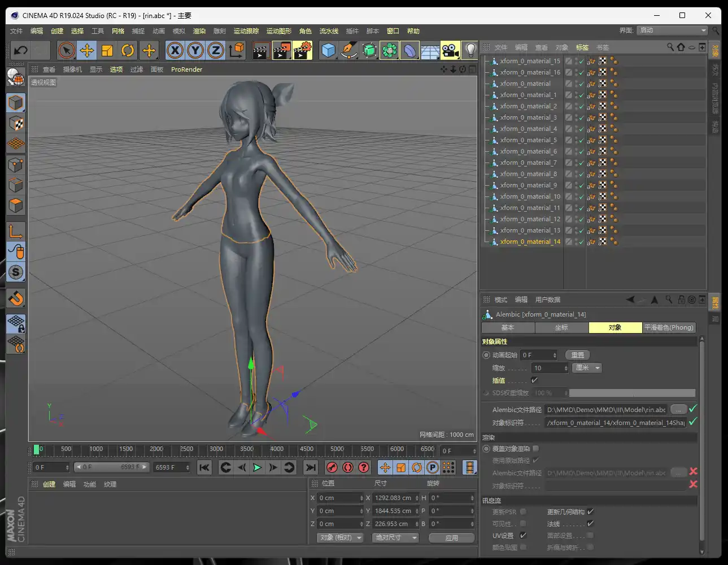Open Render Settings clapperboard gear icon
Image resolution: width=728 pixels, height=565 pixels.
(302, 50)
